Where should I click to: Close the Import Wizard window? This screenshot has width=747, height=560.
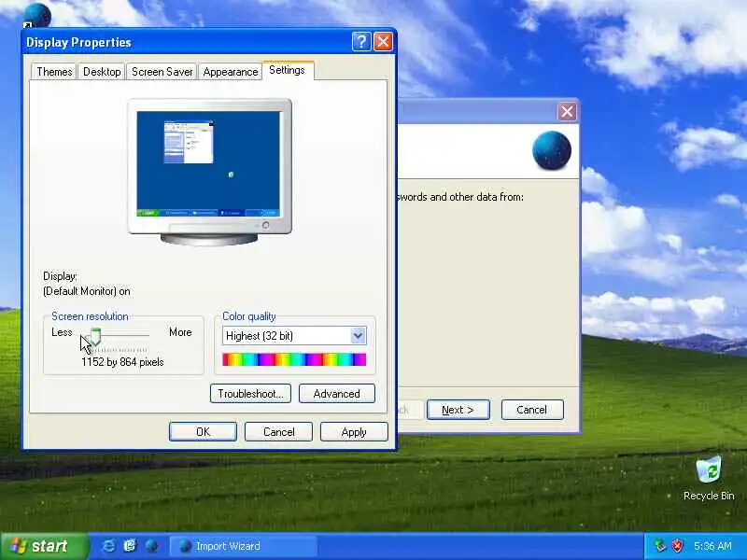tap(567, 112)
